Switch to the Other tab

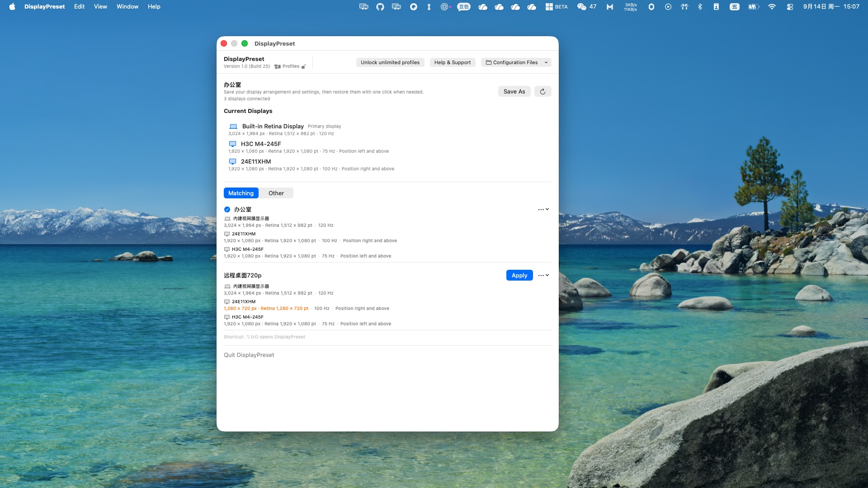276,193
